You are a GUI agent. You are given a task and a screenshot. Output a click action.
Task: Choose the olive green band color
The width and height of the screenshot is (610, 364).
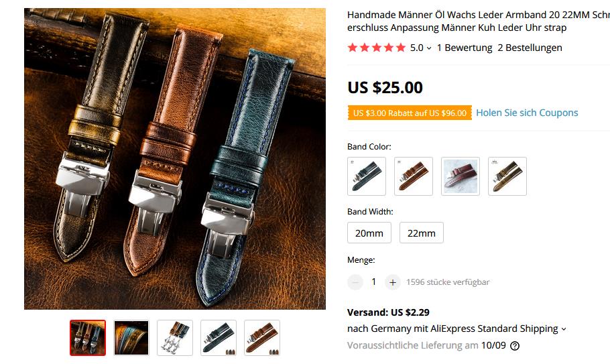(507, 176)
